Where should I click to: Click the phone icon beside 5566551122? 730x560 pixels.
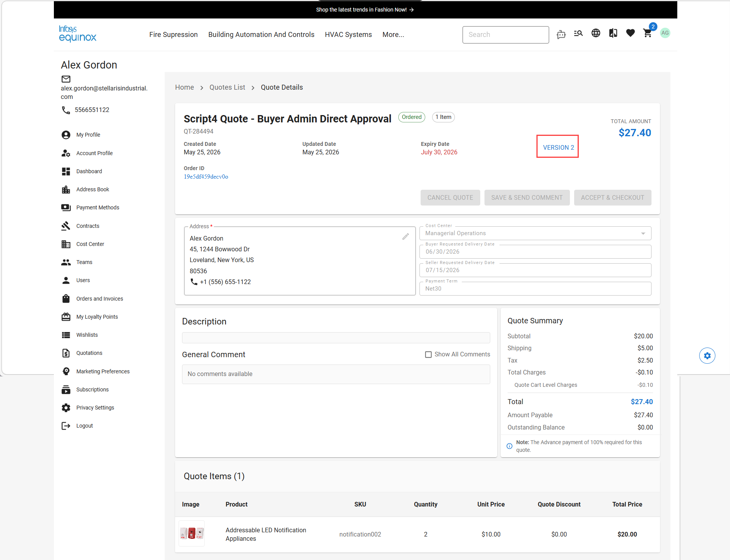pos(66,110)
